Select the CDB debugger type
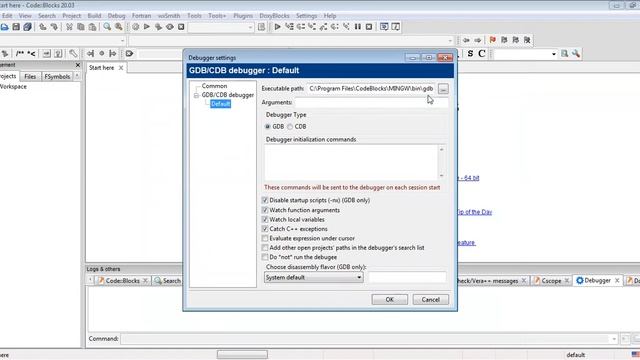Screen dimensions: 640x360 click(x=290, y=127)
